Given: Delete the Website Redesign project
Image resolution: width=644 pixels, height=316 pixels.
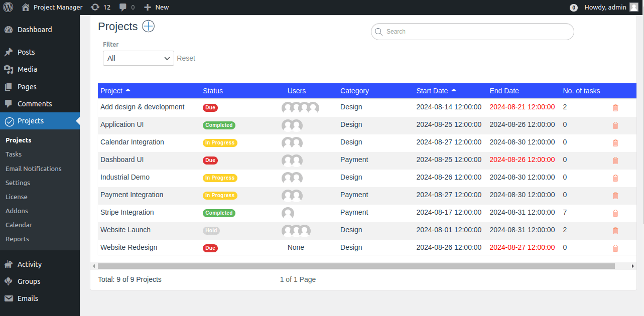Looking at the screenshot, I should 615,248.
